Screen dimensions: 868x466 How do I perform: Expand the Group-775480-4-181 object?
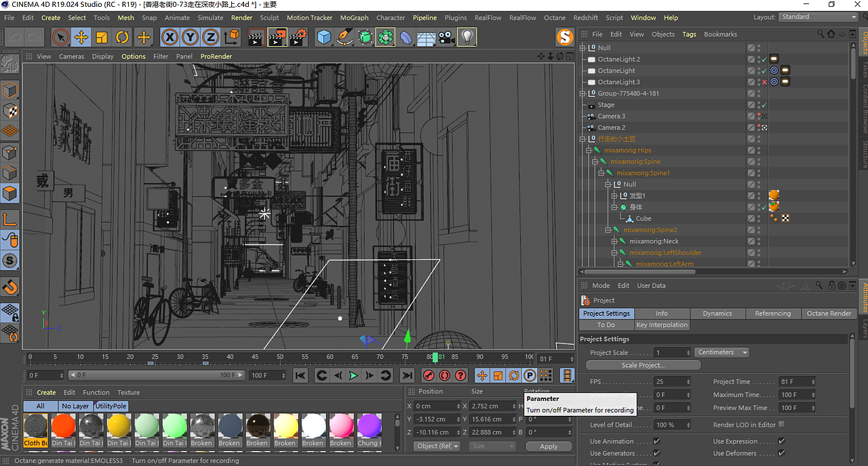click(x=583, y=94)
